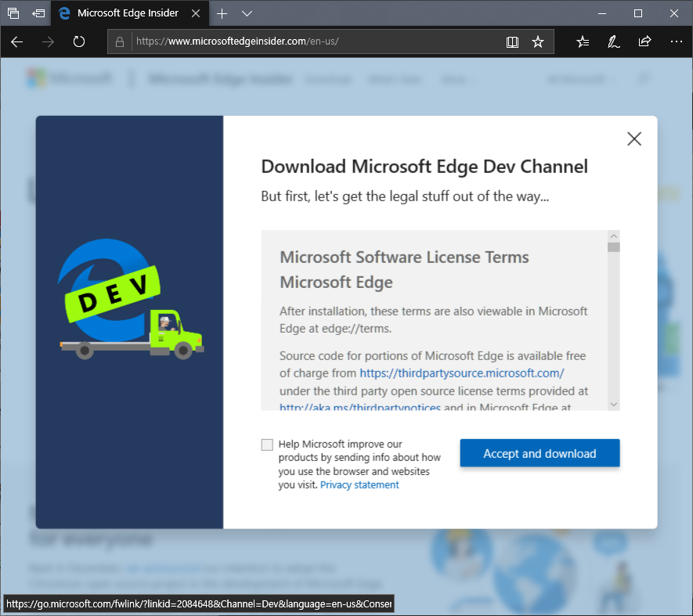The width and height of the screenshot is (693, 616).
Task: Open a new tab with plus button
Action: click(222, 14)
